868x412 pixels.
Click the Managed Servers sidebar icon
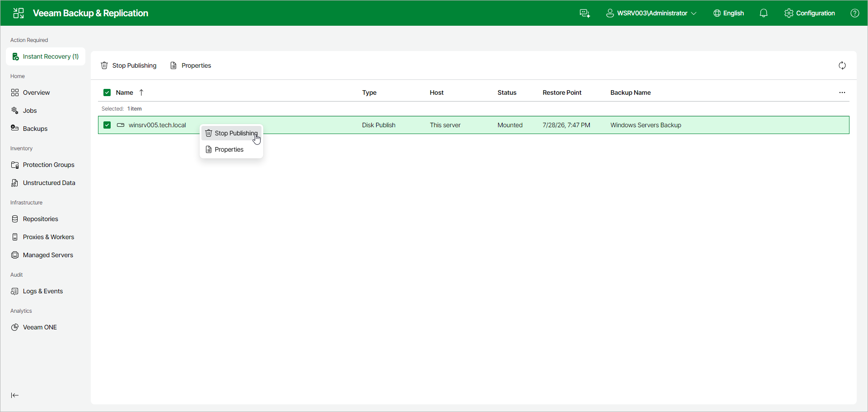point(15,255)
